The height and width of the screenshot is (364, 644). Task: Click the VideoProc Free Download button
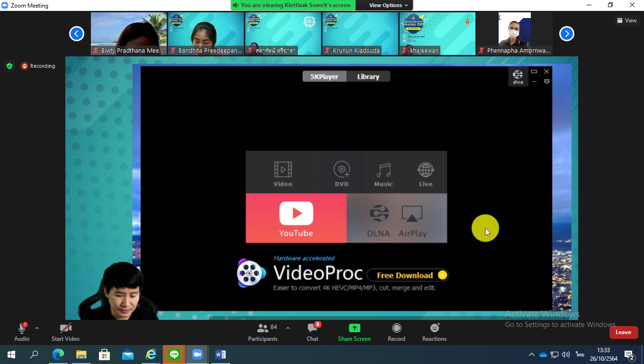(408, 275)
